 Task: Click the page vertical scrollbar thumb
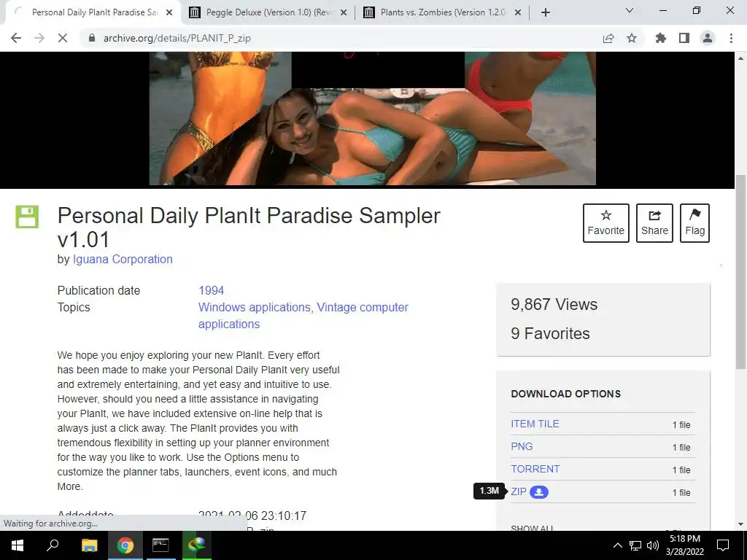click(740, 271)
